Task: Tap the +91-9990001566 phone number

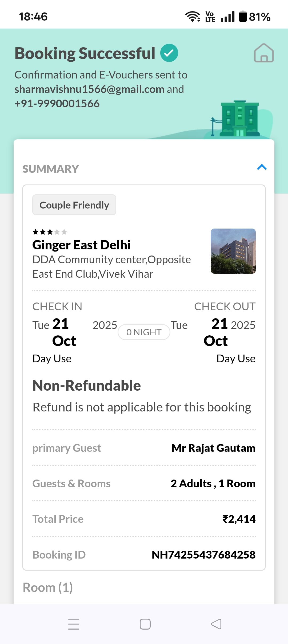Action: [x=57, y=104]
